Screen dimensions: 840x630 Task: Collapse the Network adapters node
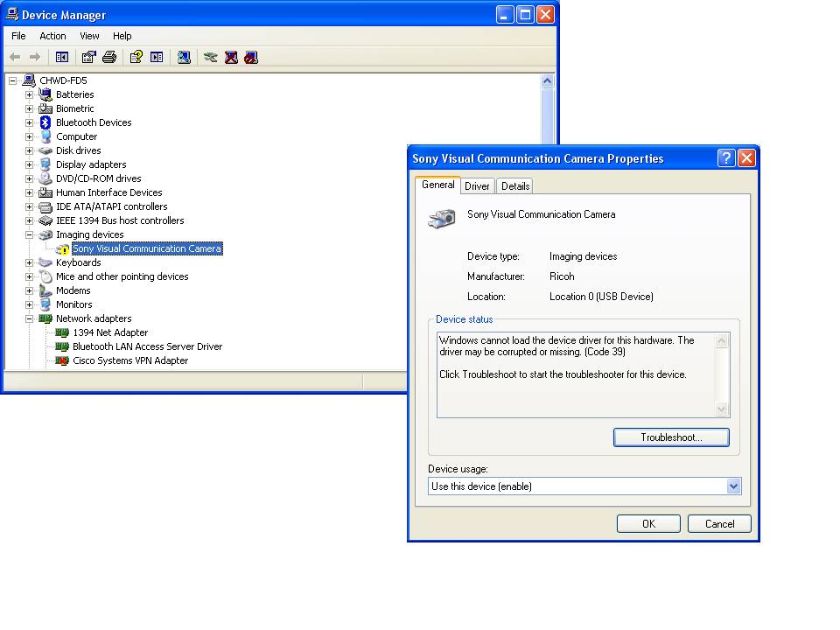[28, 318]
